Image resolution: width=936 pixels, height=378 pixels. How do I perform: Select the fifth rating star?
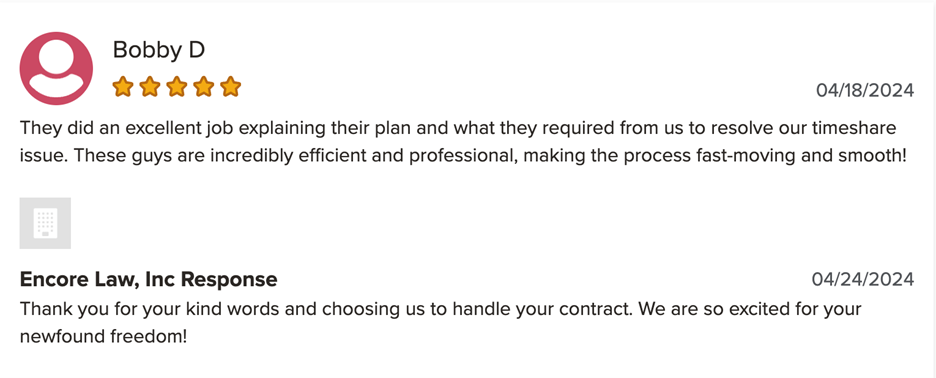pos(230,87)
